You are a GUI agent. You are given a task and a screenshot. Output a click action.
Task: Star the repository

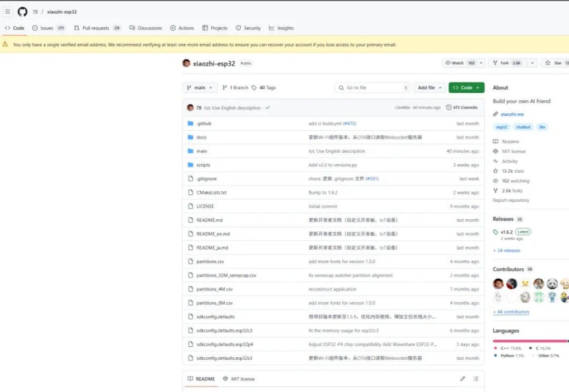(x=555, y=63)
